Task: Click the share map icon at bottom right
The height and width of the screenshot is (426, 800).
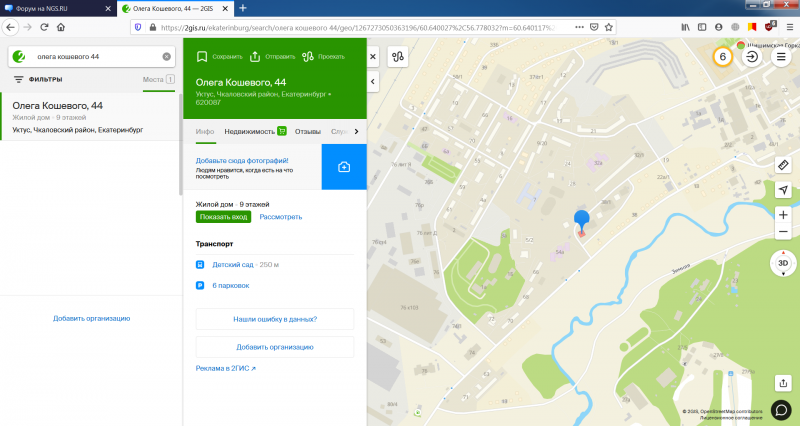Action: 782,382
